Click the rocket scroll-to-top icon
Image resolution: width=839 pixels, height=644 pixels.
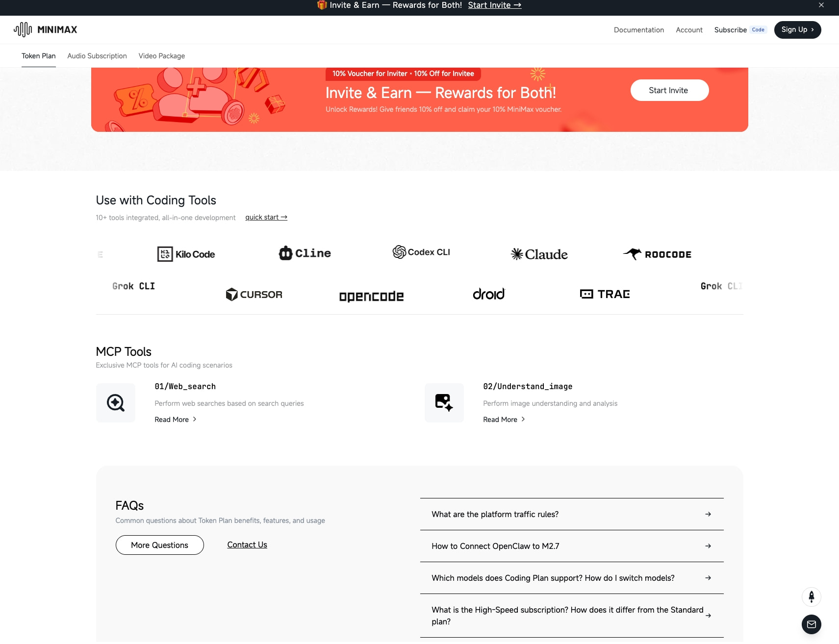pos(812,597)
